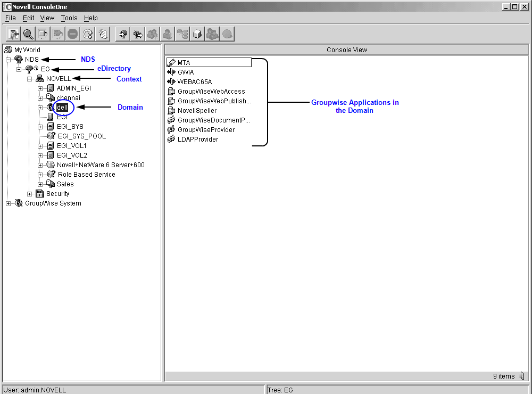This screenshot has width=532, height=394.
Task: Click the greyed-out stacked users toolbar icon
Action: (212, 34)
